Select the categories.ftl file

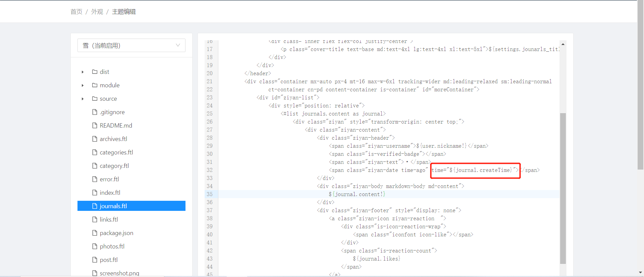click(x=116, y=152)
